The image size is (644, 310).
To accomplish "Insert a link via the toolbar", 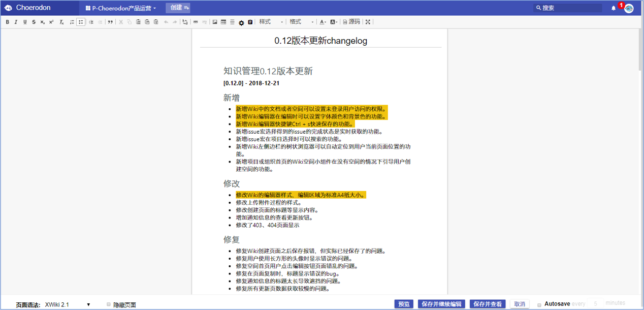I will pyautogui.click(x=196, y=22).
